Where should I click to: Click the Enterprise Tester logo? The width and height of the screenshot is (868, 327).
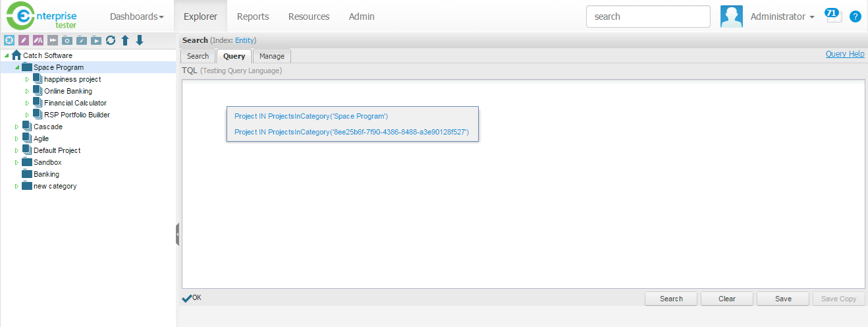[x=44, y=16]
